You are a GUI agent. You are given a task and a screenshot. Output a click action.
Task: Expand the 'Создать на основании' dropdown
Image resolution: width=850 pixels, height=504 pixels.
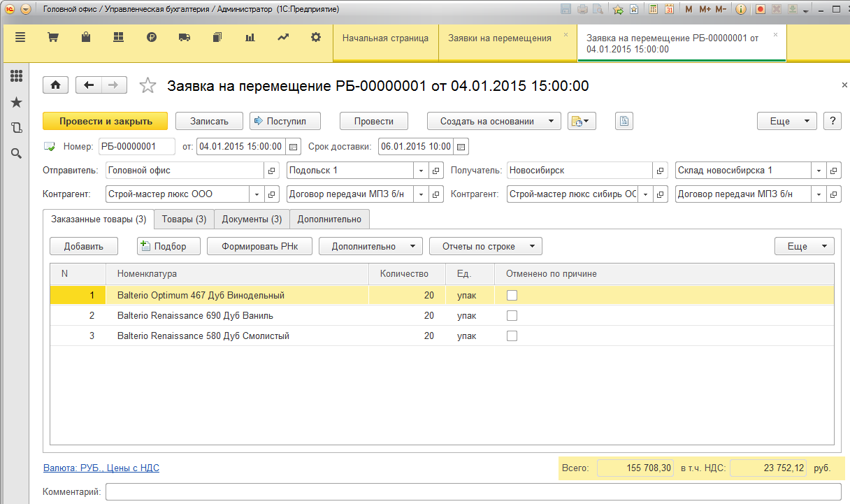(494, 121)
